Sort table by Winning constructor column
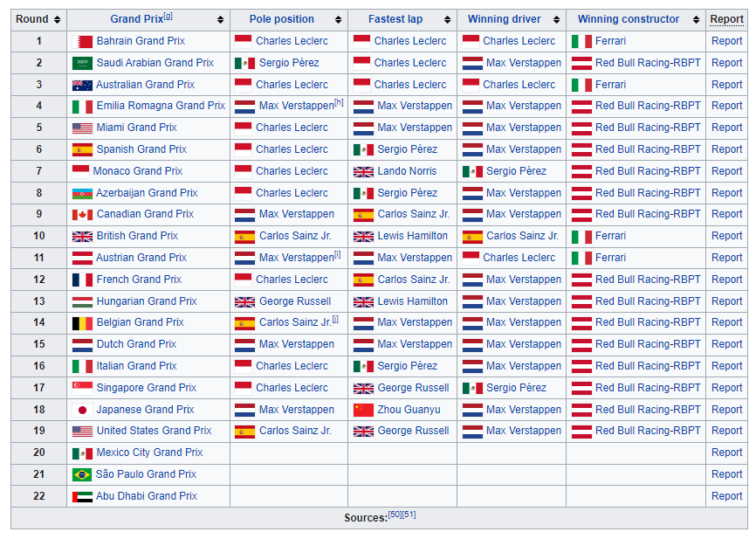Image resolution: width=756 pixels, height=539 pixels. tap(696, 20)
